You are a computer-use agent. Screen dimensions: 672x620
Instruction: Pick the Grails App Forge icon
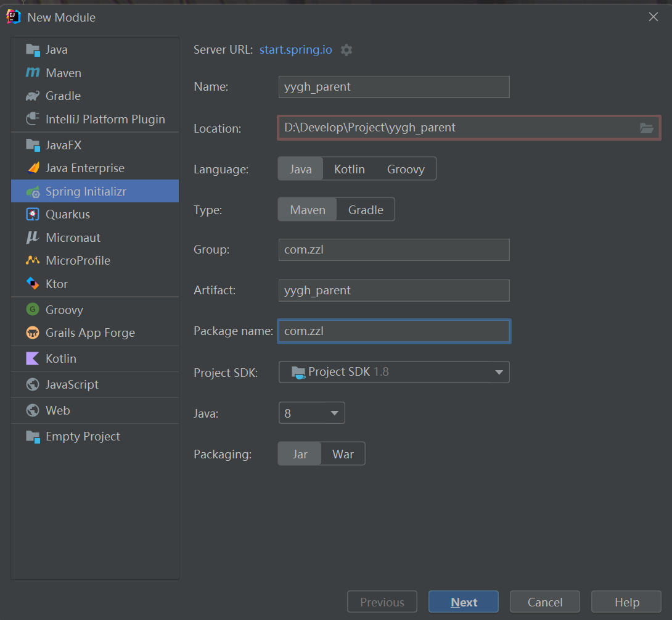(x=33, y=333)
